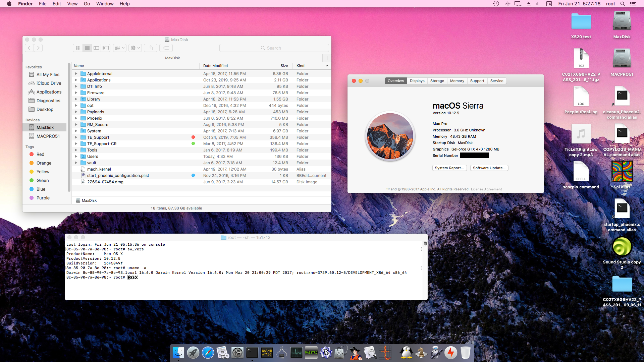Open the Window menu in the menu bar
644x362 pixels.
pyautogui.click(x=105, y=4)
